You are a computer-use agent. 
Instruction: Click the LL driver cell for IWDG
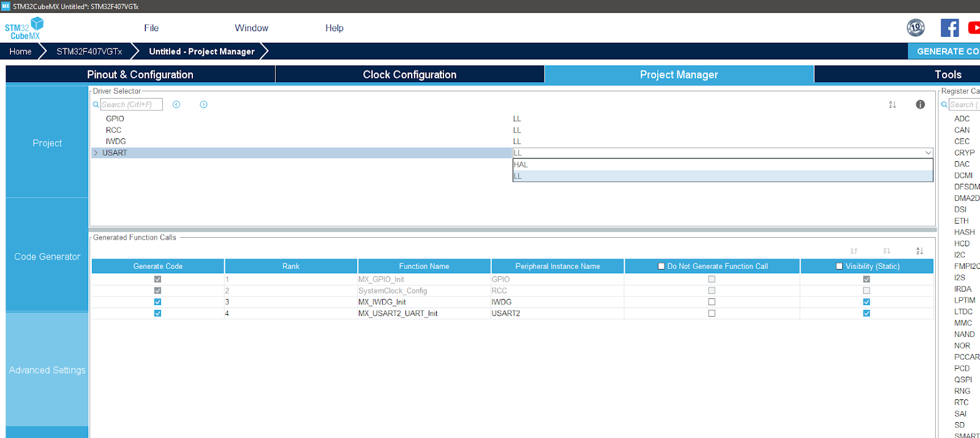click(x=517, y=142)
